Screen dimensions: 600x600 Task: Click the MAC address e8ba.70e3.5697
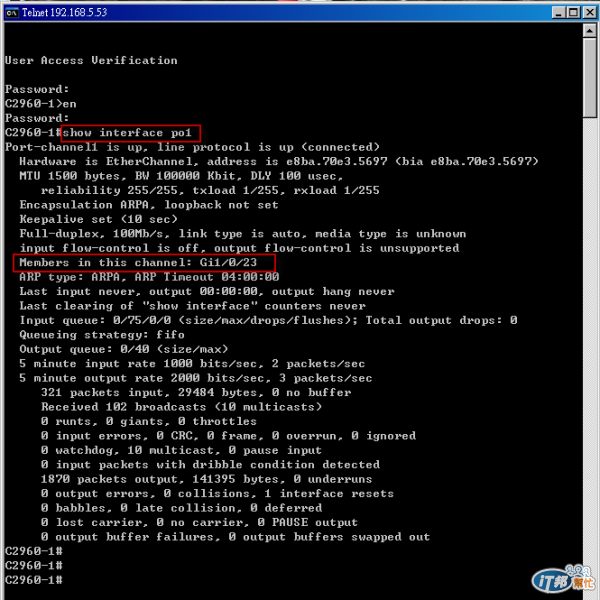(337, 161)
